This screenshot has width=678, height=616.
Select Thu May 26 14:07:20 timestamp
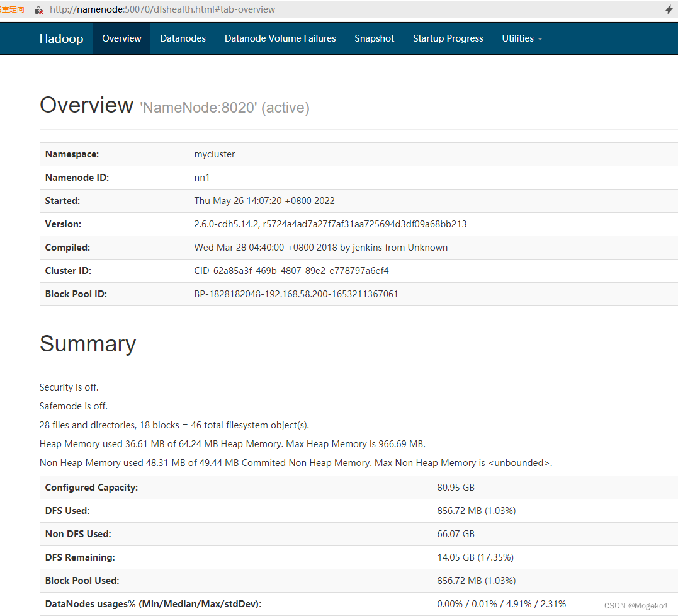click(264, 201)
